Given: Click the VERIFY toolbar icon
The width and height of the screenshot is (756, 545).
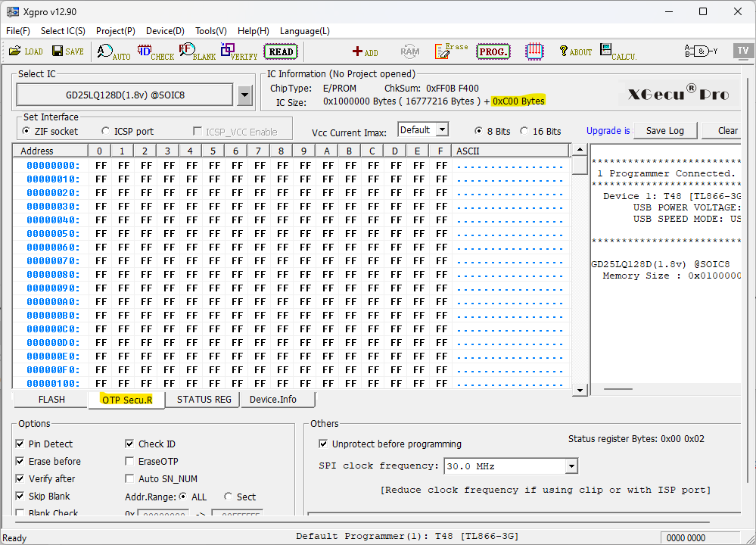Looking at the screenshot, I should [x=239, y=51].
